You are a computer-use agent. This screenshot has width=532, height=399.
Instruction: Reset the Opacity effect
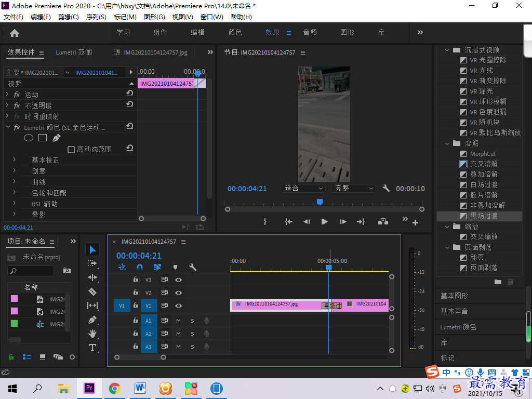[129, 104]
